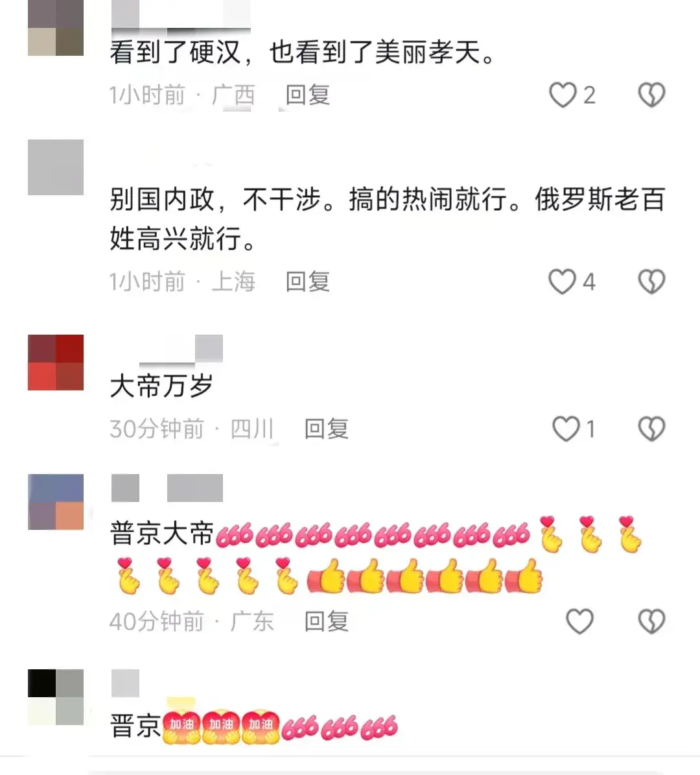Open the gray avatar of Shanghai commenter
This screenshot has width=700, height=775.
tap(55, 167)
